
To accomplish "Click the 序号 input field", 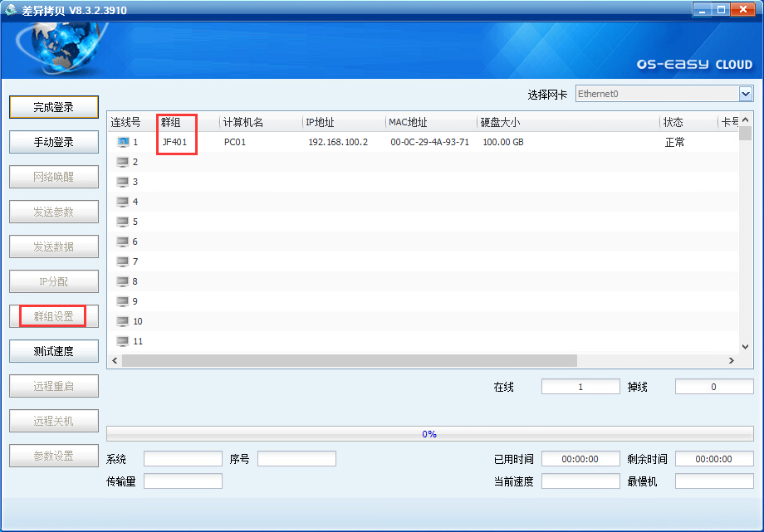I will 296,459.
